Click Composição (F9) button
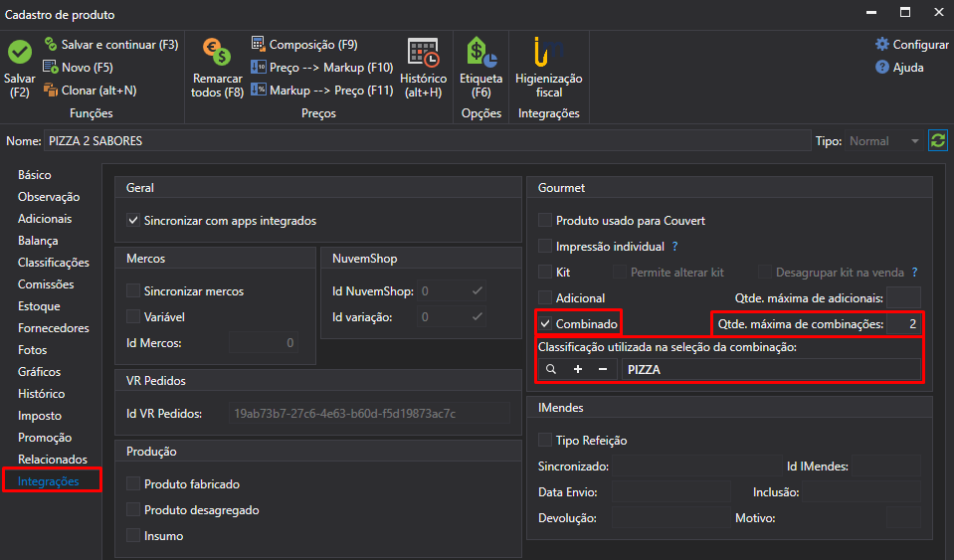Screen dimensions: 954x560 [x=304, y=45]
